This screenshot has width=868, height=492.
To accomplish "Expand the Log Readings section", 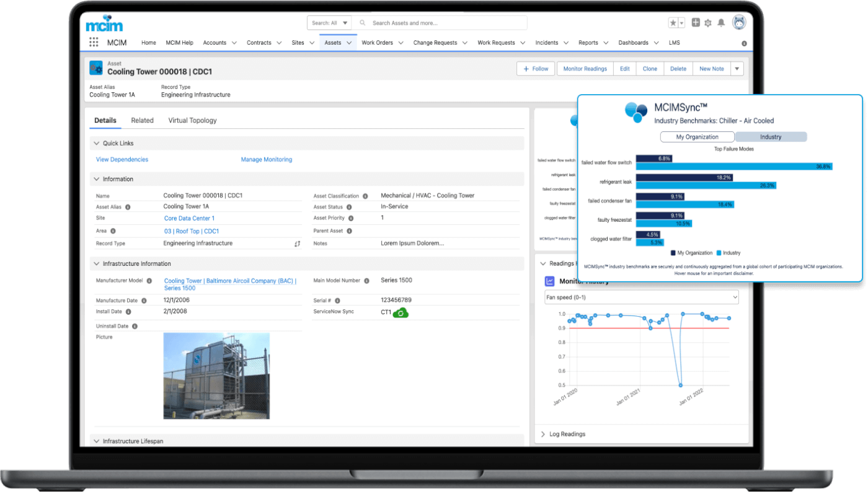I will point(543,434).
